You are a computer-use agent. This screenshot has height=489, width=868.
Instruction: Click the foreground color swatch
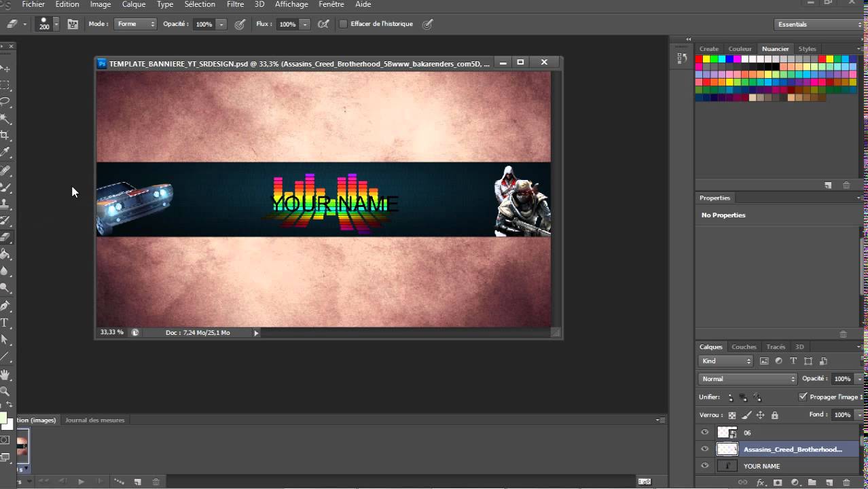click(x=2, y=417)
